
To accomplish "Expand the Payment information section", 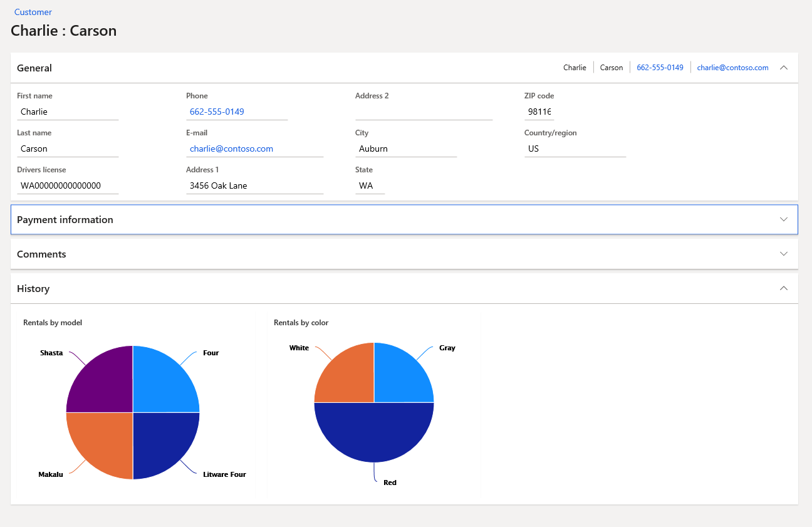I will click(784, 219).
